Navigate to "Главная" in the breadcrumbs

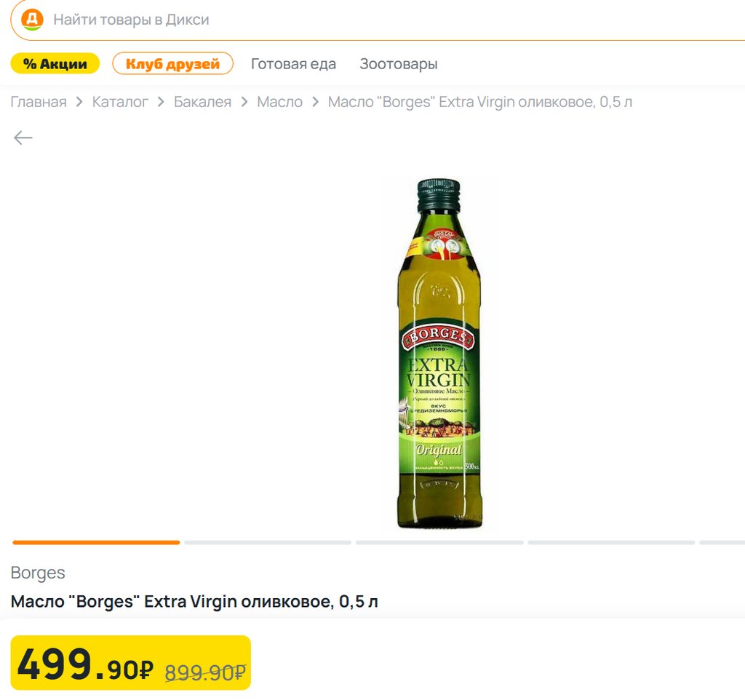39,102
